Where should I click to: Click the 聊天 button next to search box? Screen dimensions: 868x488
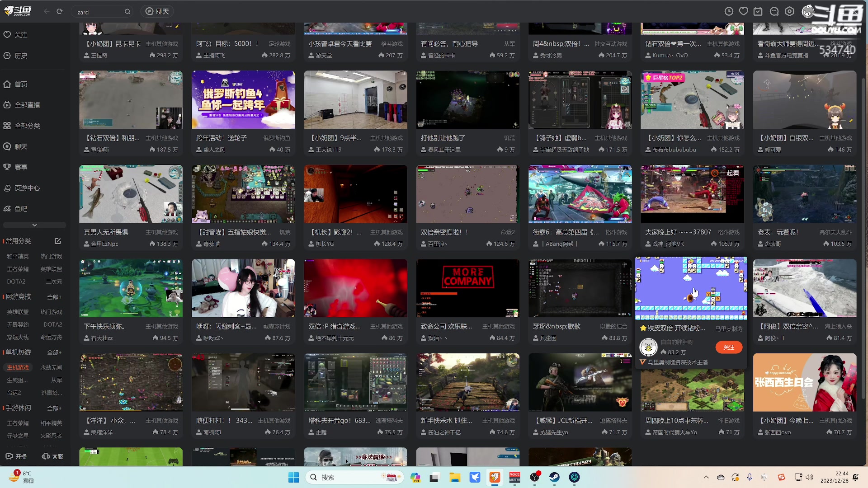pos(157,11)
